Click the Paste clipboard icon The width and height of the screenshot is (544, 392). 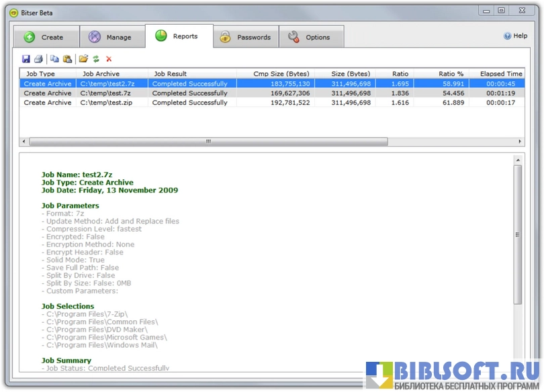[x=67, y=59]
